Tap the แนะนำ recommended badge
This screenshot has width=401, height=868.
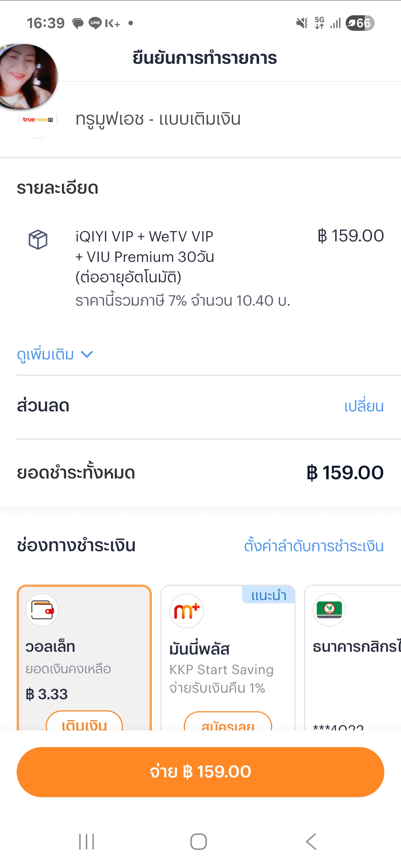pos(269,595)
